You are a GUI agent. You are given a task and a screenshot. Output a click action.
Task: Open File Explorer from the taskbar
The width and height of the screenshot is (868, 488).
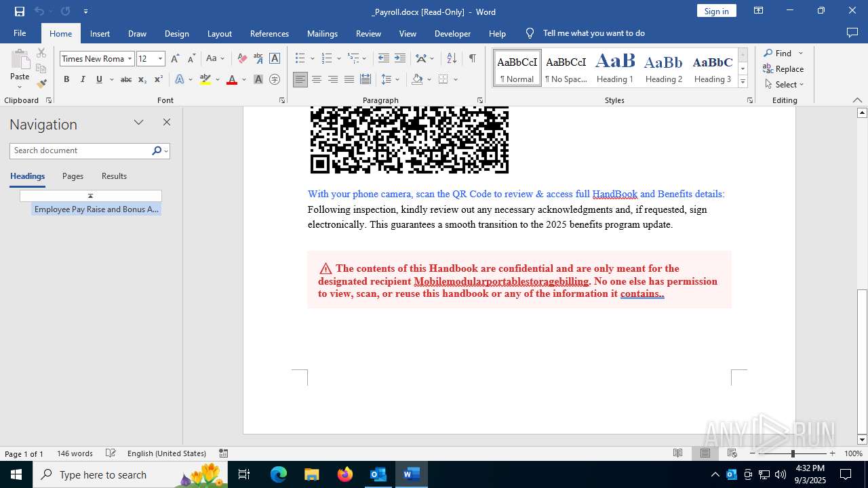pyautogui.click(x=312, y=474)
